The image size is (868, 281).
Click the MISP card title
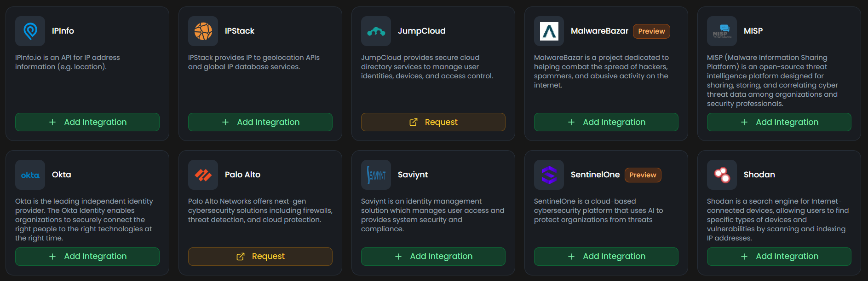pos(753,31)
